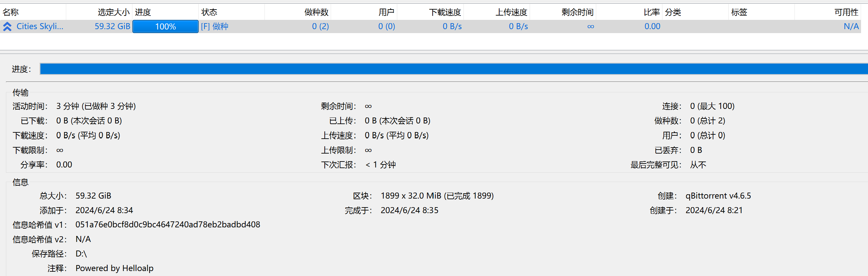Click the 创建于 date 2024/6/24 8:21
Screen dimensions: 868x276
click(714, 210)
